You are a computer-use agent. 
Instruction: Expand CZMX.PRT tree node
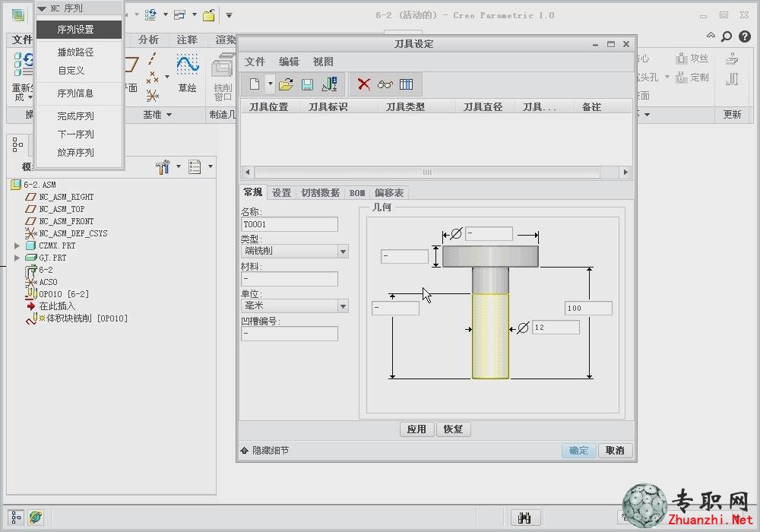pyautogui.click(x=17, y=245)
